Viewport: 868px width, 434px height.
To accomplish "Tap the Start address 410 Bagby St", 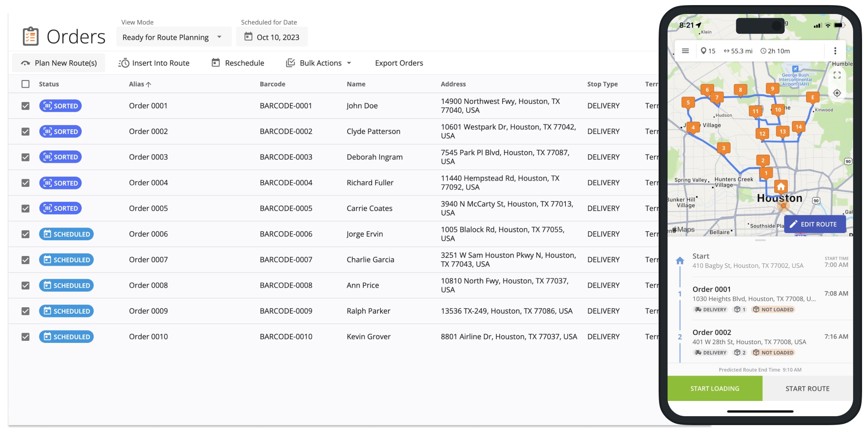I will [748, 266].
